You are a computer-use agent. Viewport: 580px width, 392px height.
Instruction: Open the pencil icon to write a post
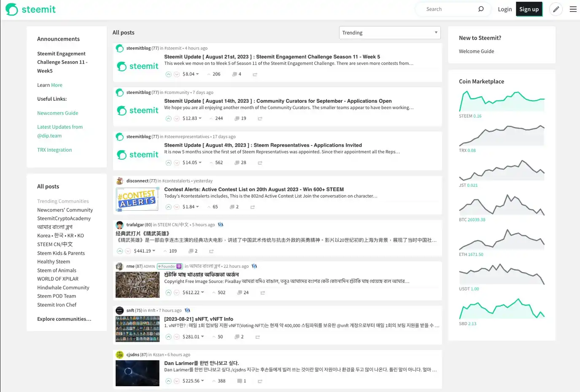pyautogui.click(x=556, y=9)
